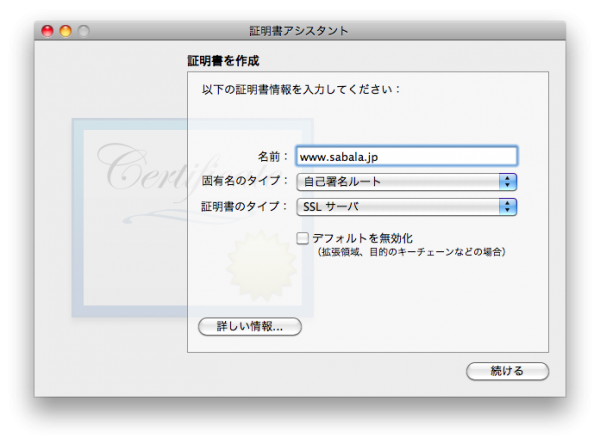Viewport: 600px width, 444px height.
Task: Click the 証明書のタイプ： label
Action: [x=245, y=206]
